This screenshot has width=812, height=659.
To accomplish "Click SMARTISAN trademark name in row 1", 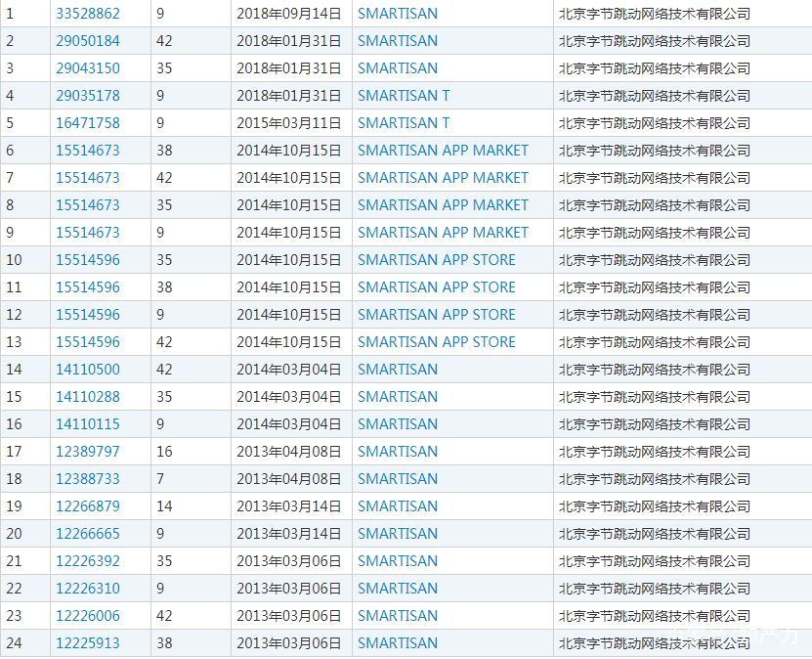I will 398,14.
